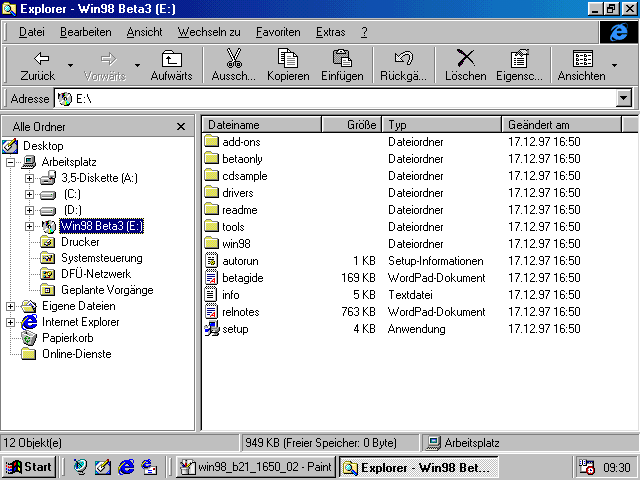The width and height of the screenshot is (640, 480).
Task: Click the Zurück back arrow button
Action: [38, 65]
